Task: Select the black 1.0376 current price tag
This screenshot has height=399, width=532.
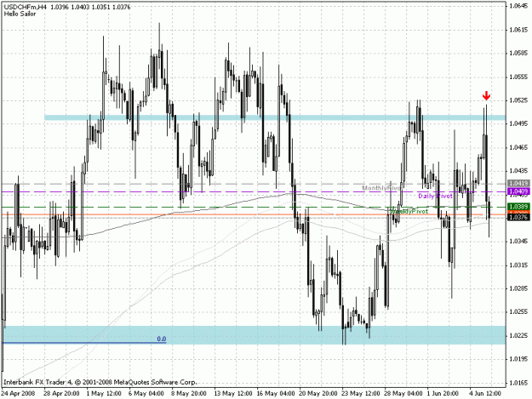Action: click(518, 217)
